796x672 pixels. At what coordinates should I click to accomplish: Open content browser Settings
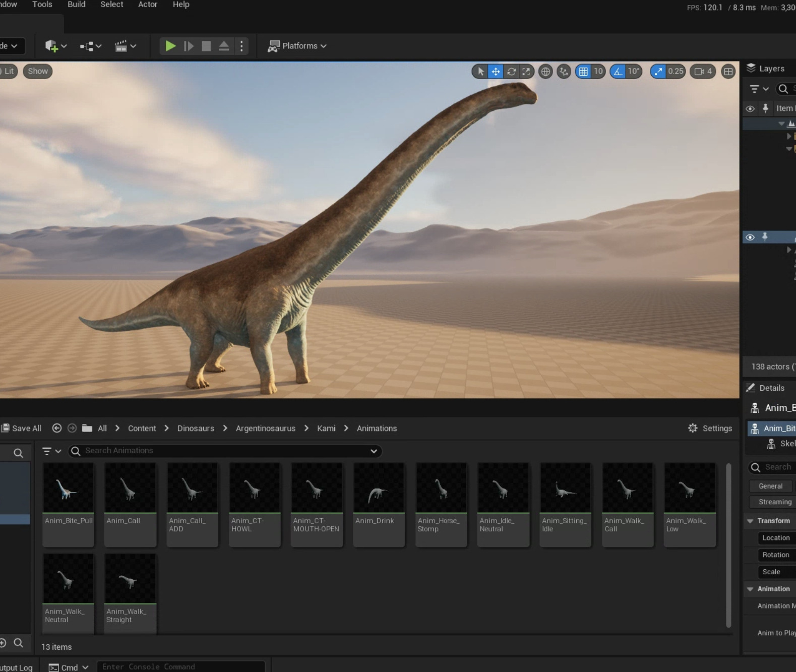[x=710, y=428]
